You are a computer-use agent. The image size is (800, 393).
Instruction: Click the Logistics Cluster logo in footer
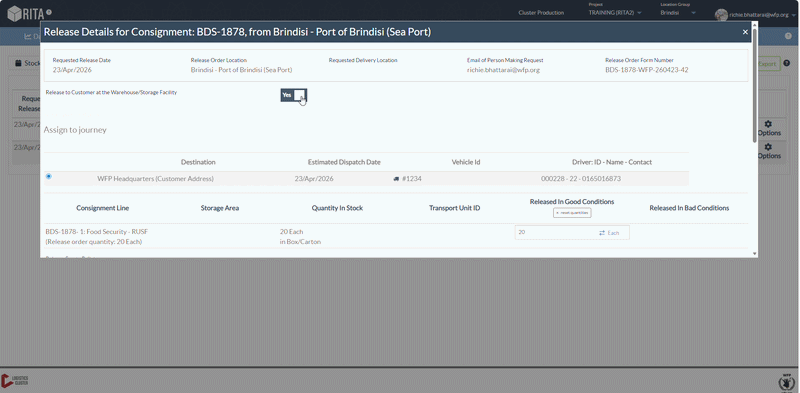coord(15,380)
